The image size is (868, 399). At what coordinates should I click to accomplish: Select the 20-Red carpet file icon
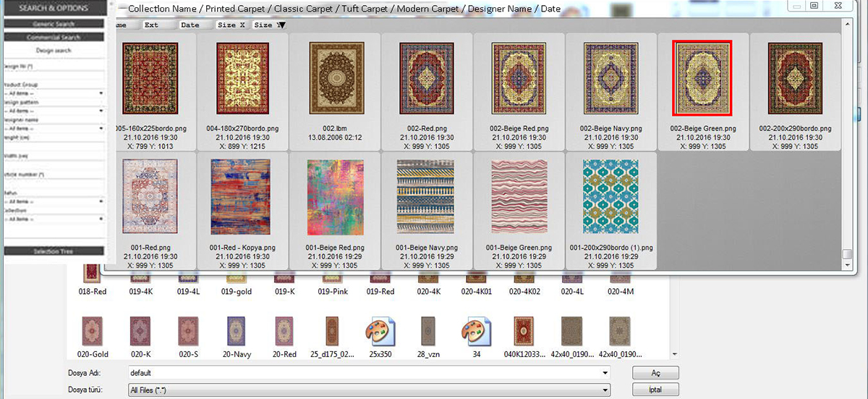coord(284,332)
